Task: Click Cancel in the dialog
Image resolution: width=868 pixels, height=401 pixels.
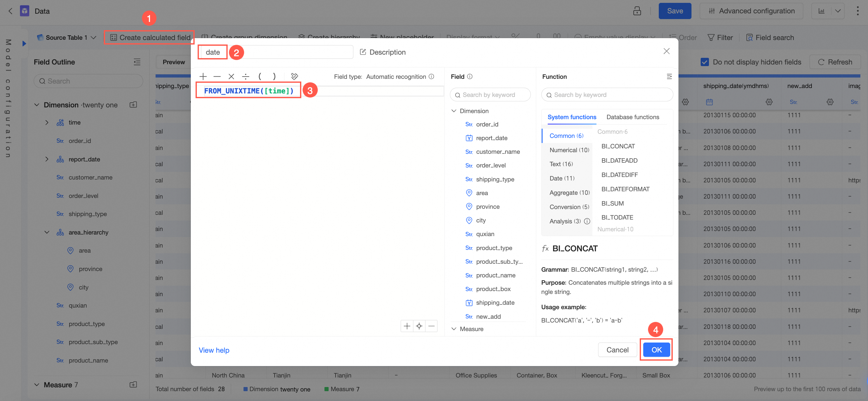Action: click(617, 350)
